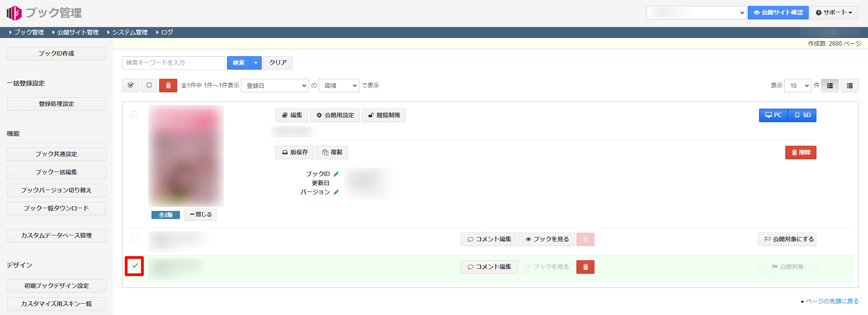The width and height of the screenshot is (868, 315).
Task: Open the 登録日 sort field dropdown
Action: (275, 86)
